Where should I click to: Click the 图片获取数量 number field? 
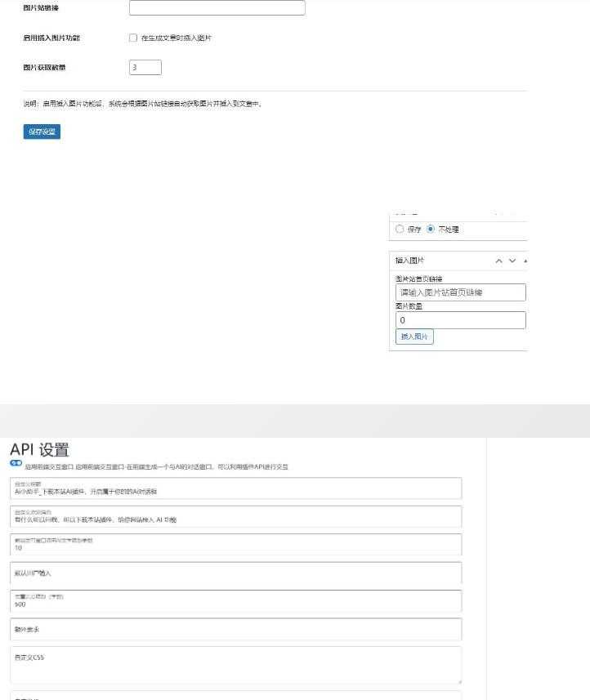click(x=145, y=68)
